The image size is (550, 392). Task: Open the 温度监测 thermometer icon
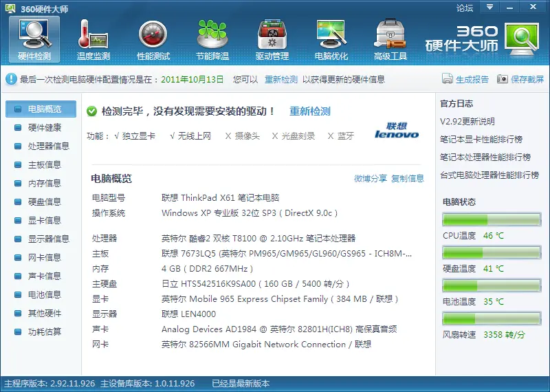pyautogui.click(x=93, y=39)
